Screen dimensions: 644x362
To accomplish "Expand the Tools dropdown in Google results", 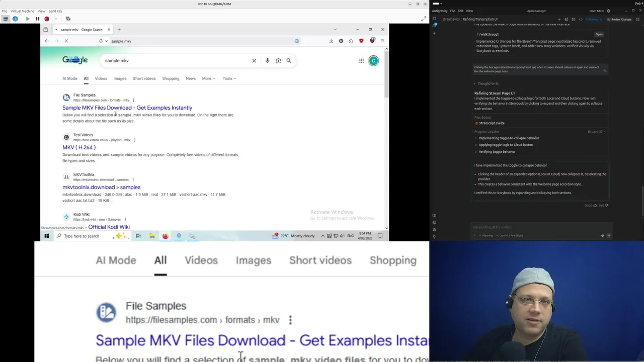I will pos(229,78).
